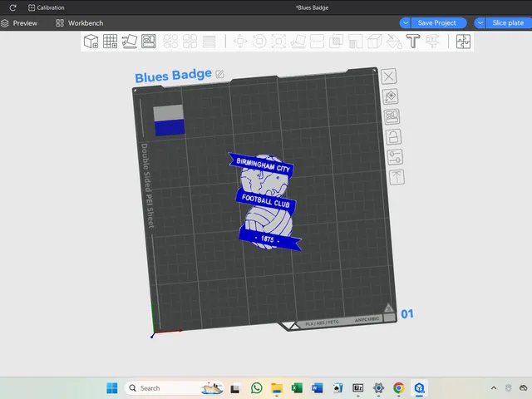Click the Add plate grid icon
Screen dimensions: 532x399
pos(111,42)
